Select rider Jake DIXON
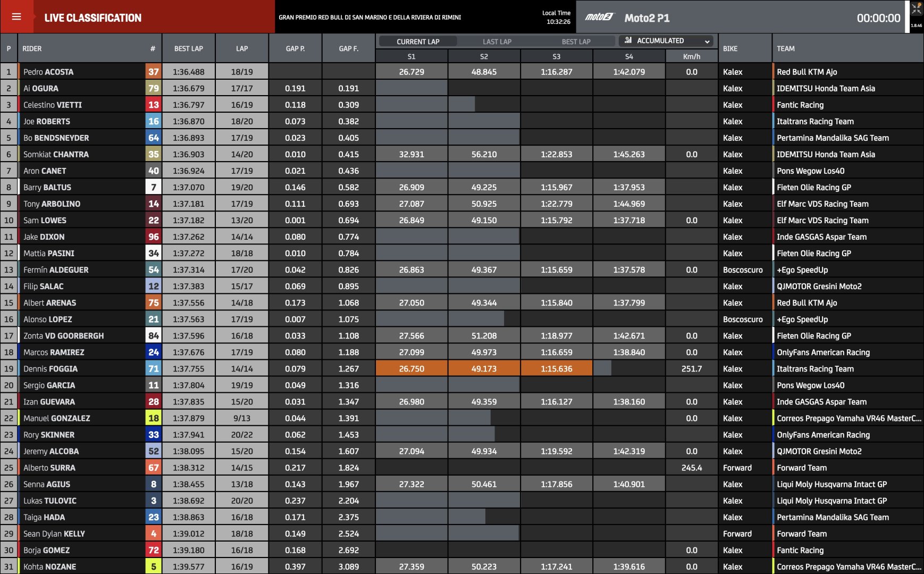 click(x=44, y=237)
